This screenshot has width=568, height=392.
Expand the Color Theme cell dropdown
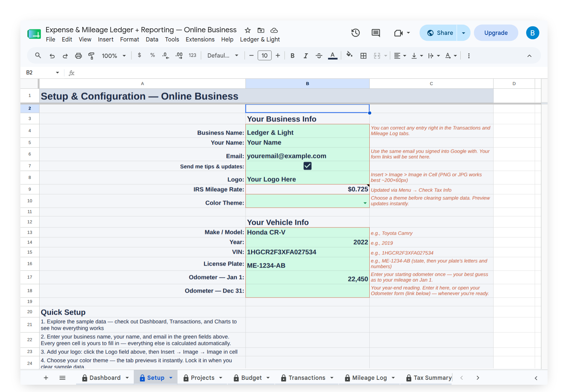pos(365,203)
